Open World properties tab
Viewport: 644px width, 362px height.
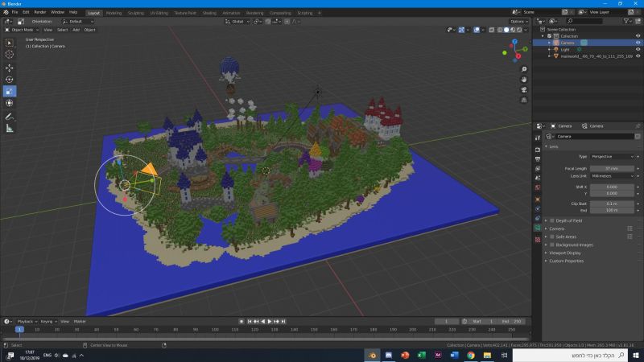pyautogui.click(x=538, y=187)
